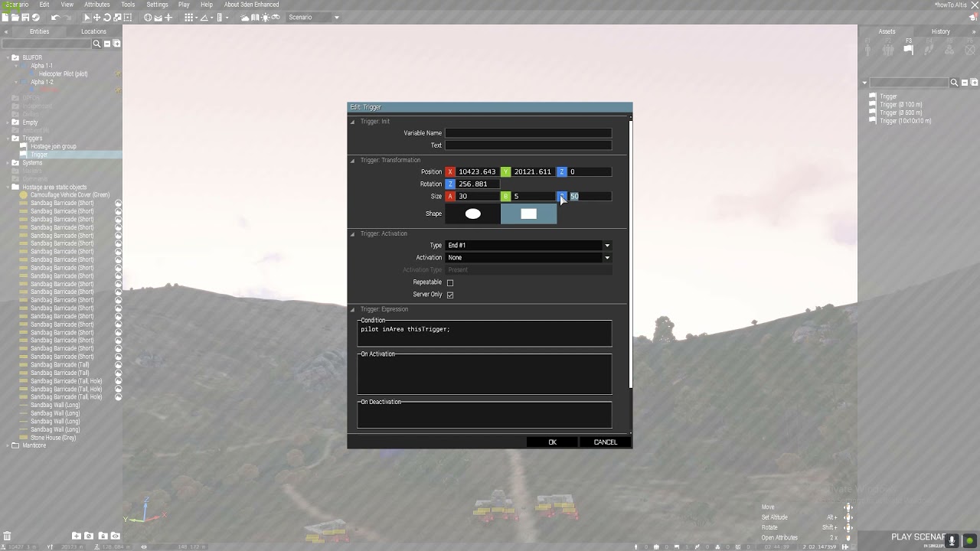980x551 pixels.
Task: Click the On Activation code box
Action: pos(485,374)
